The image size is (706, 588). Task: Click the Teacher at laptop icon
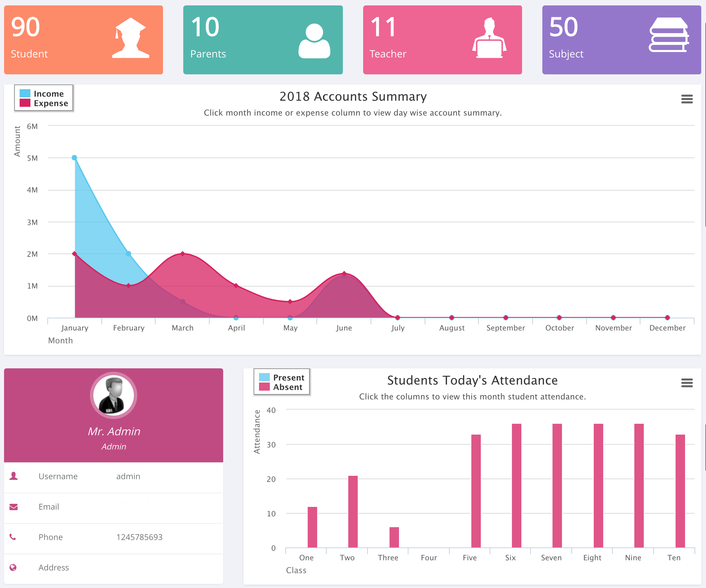pos(489,38)
